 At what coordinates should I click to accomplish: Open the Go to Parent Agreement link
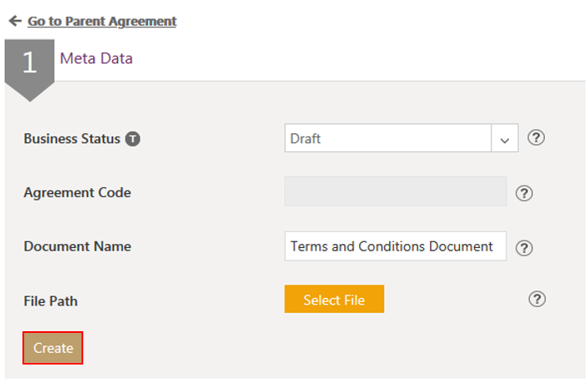pos(101,21)
